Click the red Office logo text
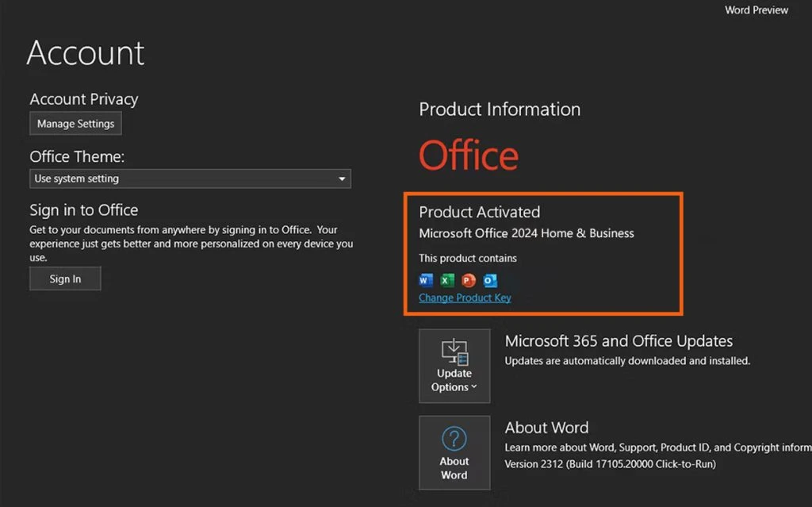This screenshot has height=507, width=812. (x=469, y=155)
